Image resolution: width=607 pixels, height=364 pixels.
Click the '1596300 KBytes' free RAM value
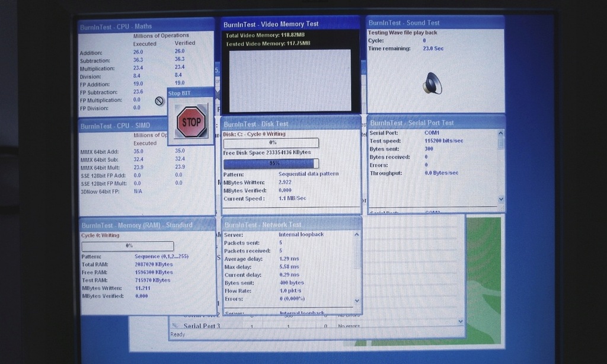[x=154, y=272]
